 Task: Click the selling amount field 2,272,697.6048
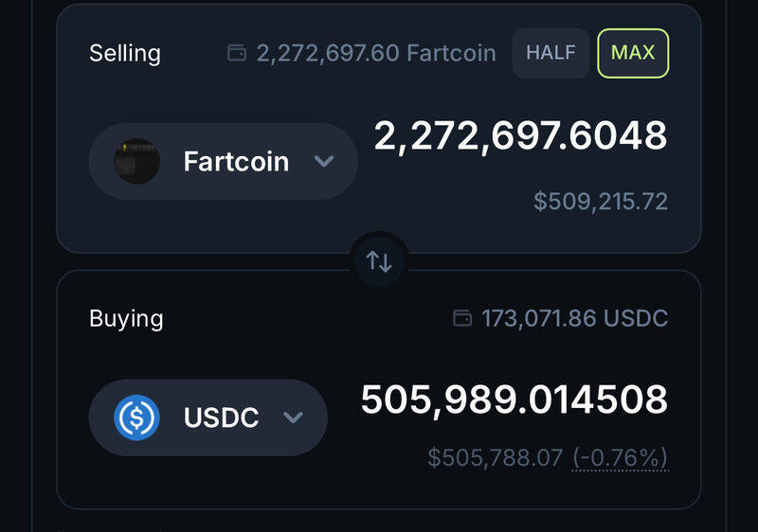pos(520,136)
